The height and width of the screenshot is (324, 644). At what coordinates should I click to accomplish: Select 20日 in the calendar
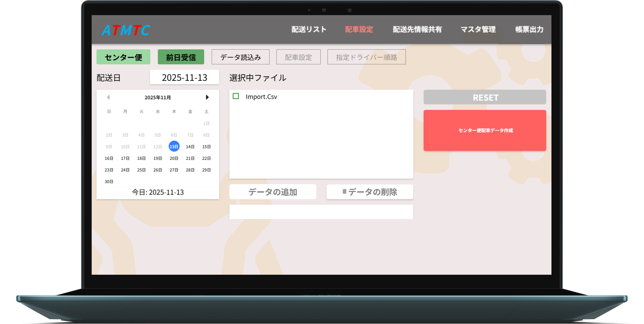pos(174,158)
